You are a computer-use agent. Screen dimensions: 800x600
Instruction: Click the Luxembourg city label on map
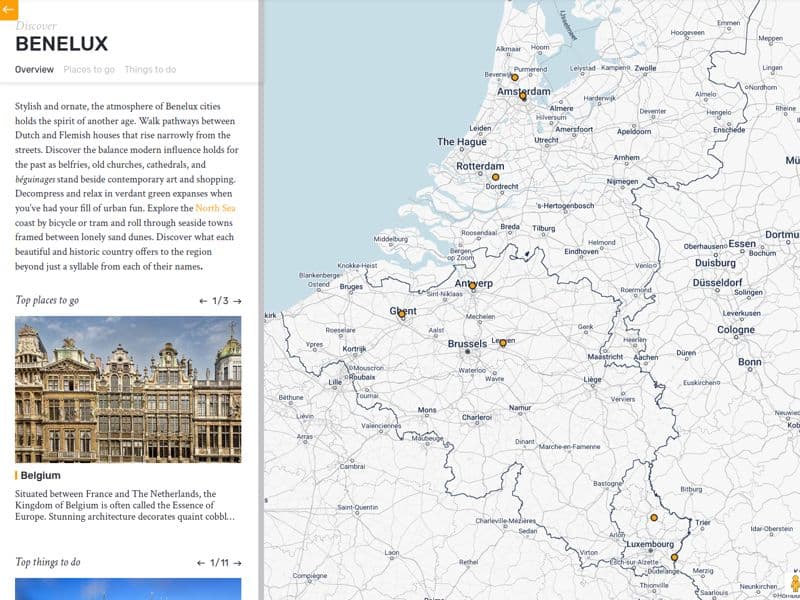click(x=650, y=544)
